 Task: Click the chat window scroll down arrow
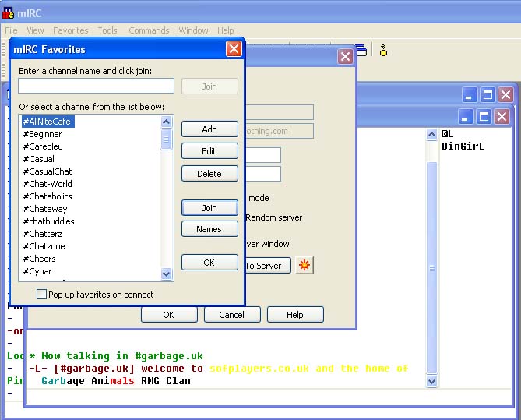[x=431, y=381]
